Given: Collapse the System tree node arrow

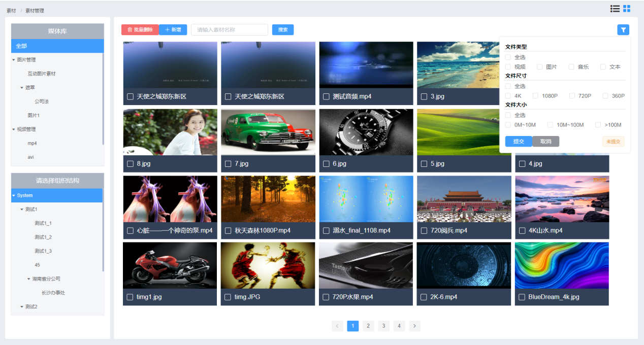Looking at the screenshot, I should pyautogui.click(x=14, y=195).
